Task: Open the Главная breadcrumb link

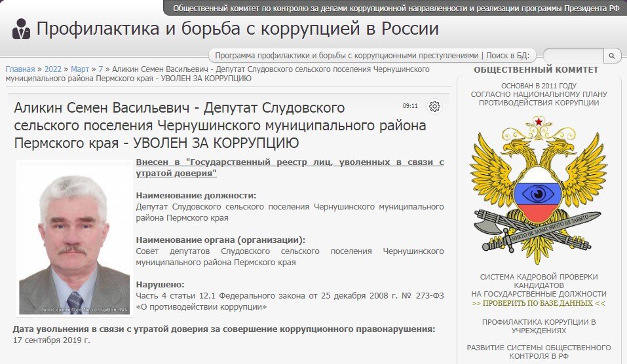Action: click(20, 69)
